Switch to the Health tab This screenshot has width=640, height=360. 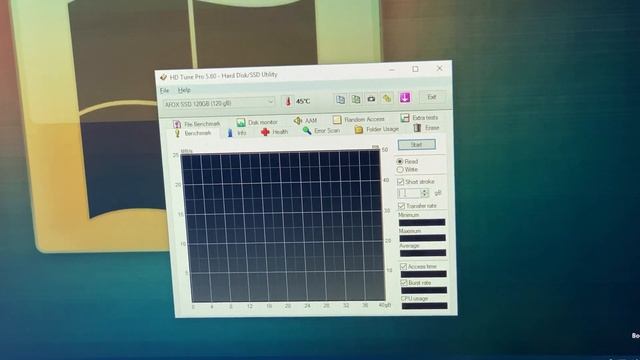tap(274, 132)
